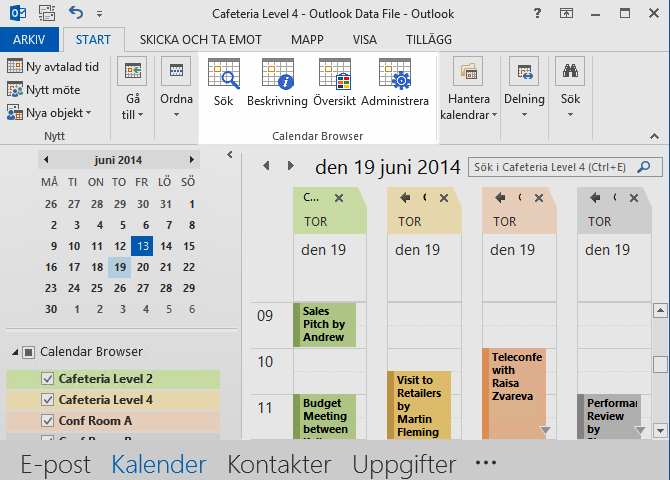Toggle the Calendar Browser group checkbox

[29, 352]
